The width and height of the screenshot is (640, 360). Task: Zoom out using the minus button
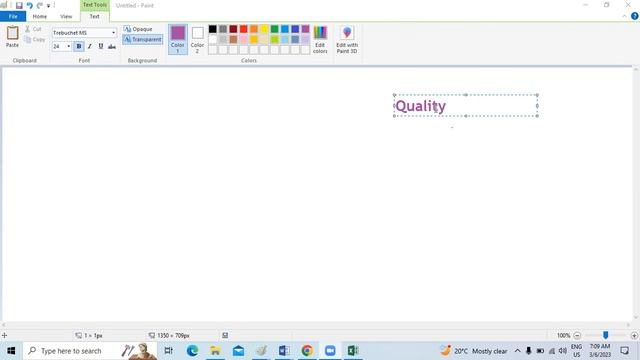pyautogui.click(x=577, y=336)
